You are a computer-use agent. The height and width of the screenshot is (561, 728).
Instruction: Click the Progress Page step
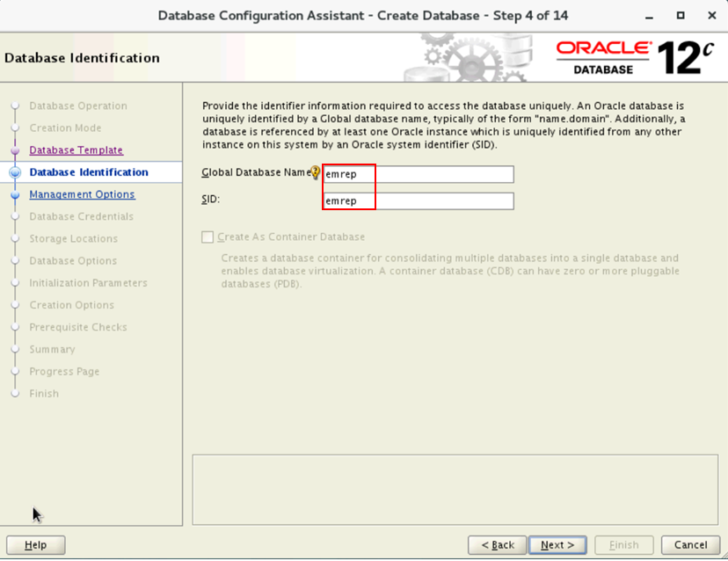pos(64,372)
